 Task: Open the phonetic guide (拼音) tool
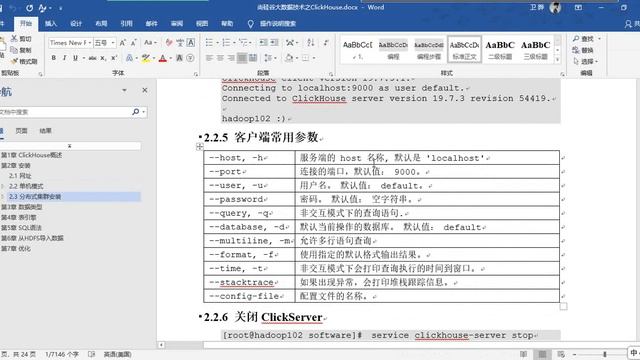pos(180,42)
